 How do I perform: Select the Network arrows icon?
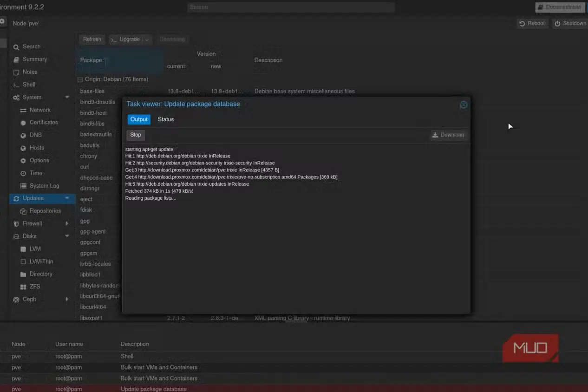pyautogui.click(x=23, y=110)
